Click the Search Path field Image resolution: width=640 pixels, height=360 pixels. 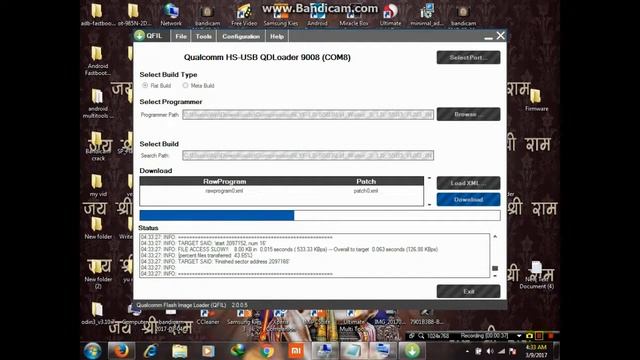click(308, 155)
